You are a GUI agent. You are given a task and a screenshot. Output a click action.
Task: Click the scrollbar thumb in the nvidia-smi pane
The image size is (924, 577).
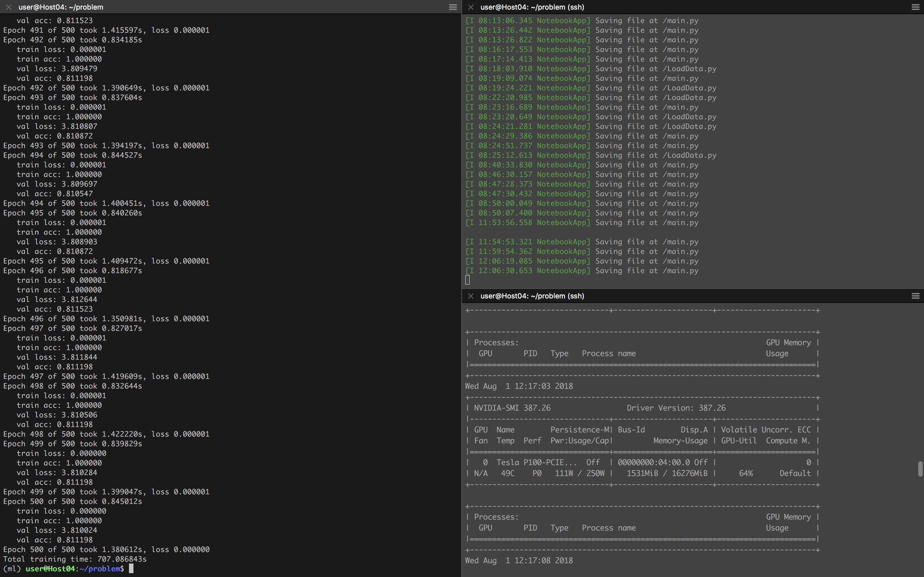coord(920,469)
